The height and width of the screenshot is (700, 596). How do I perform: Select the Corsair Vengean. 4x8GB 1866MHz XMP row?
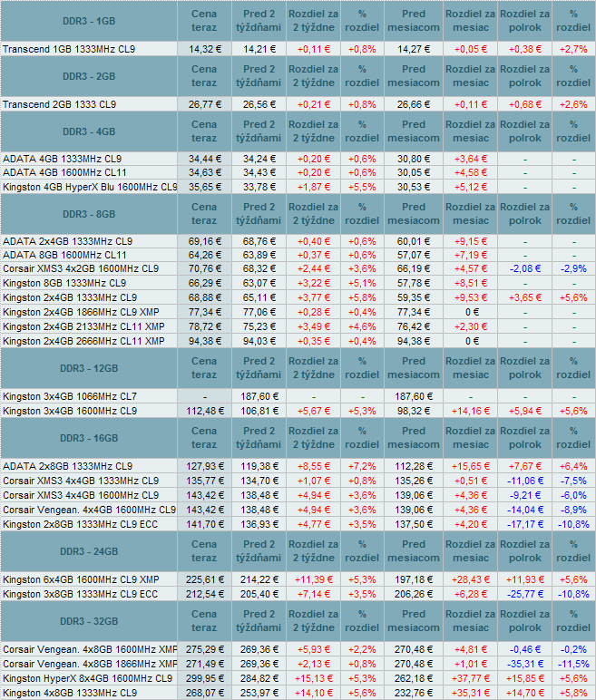[x=298, y=664]
